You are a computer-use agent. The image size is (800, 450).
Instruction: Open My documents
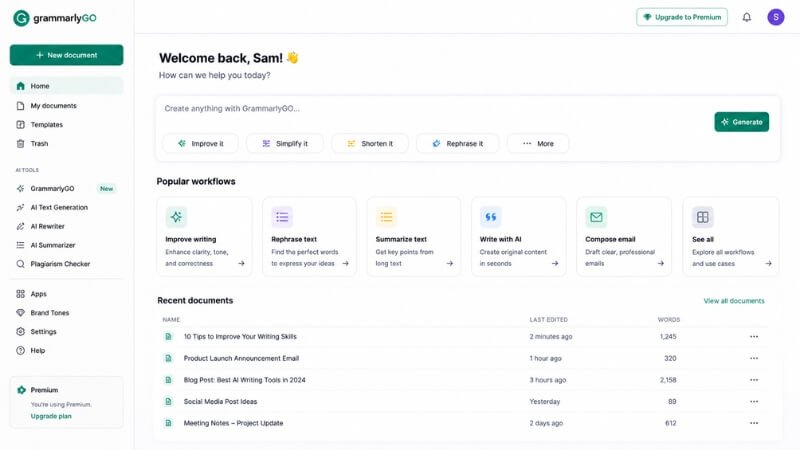pyautogui.click(x=66, y=106)
